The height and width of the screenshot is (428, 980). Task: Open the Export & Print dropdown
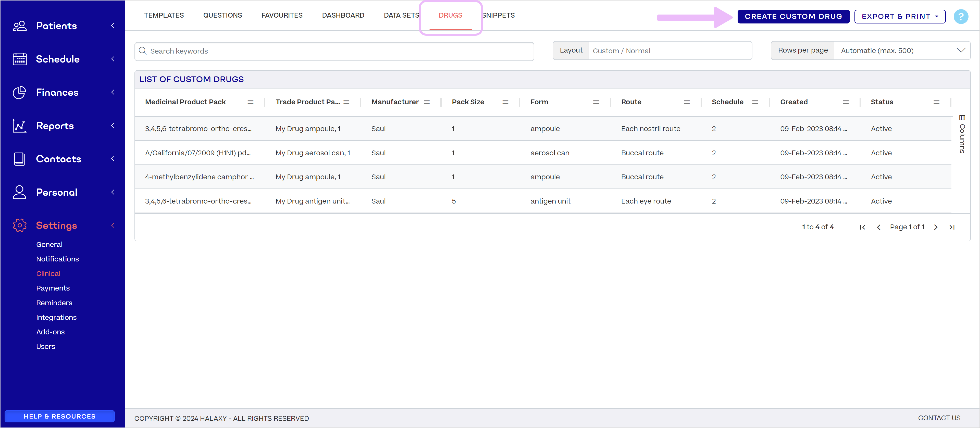pyautogui.click(x=900, y=16)
